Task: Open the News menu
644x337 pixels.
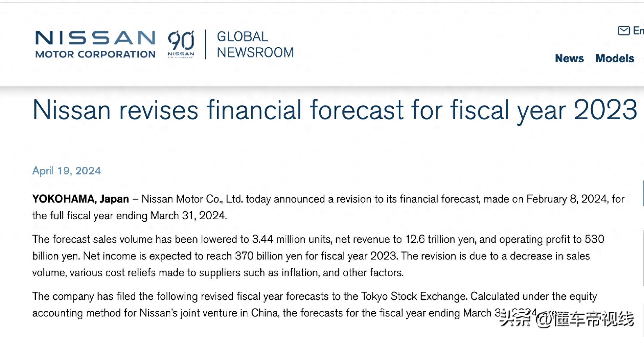Action: click(x=569, y=58)
